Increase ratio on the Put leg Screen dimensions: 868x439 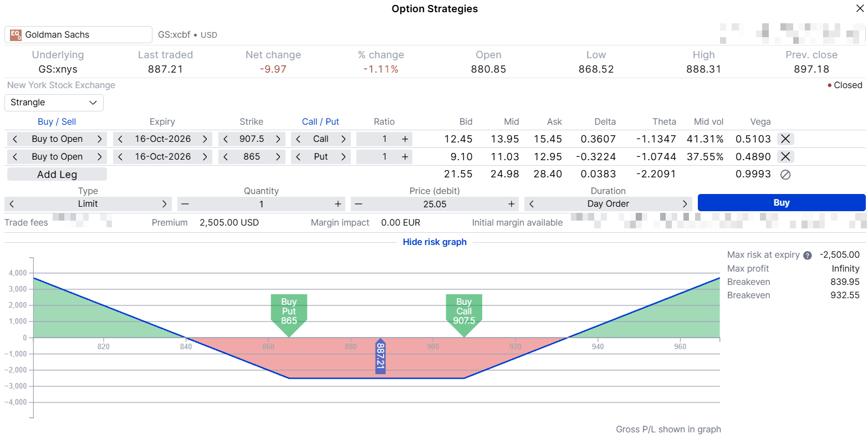[405, 157]
